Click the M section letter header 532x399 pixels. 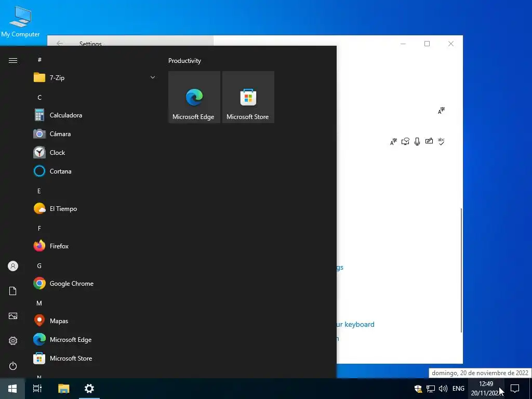(39, 303)
